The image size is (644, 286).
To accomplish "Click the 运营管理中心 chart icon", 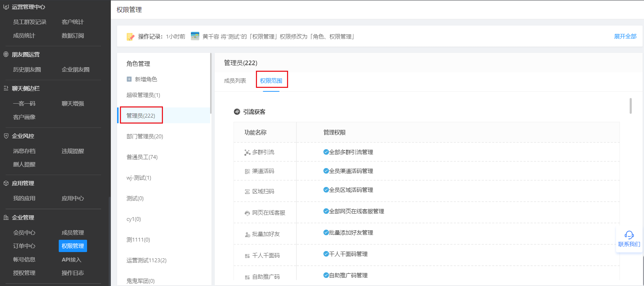I will pos(6,7).
